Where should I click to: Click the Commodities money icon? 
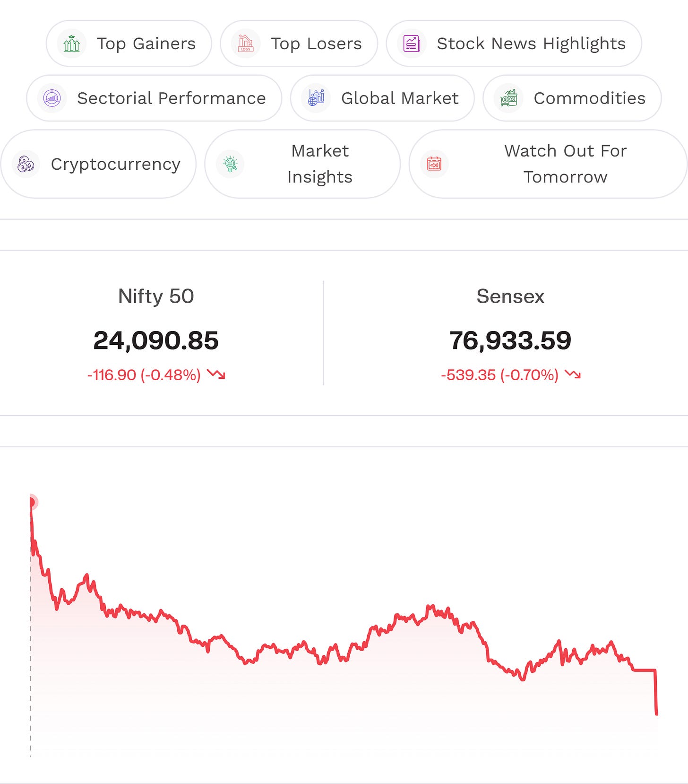coord(508,98)
